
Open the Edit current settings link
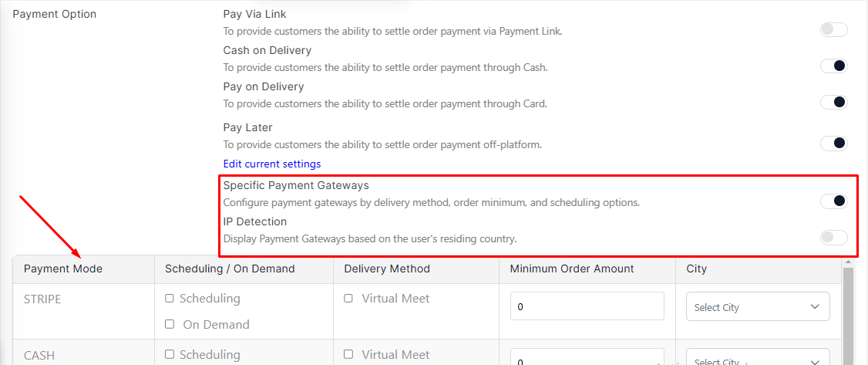272,164
